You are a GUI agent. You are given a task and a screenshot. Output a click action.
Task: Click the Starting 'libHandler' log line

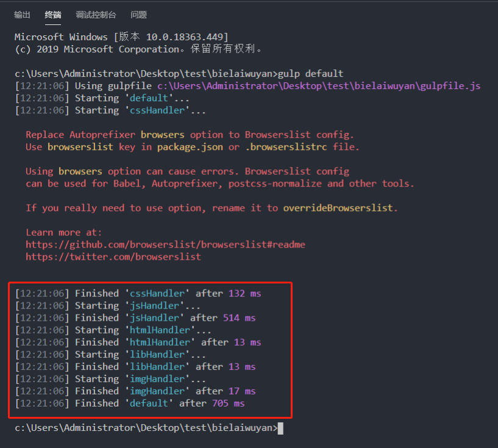[110, 355]
